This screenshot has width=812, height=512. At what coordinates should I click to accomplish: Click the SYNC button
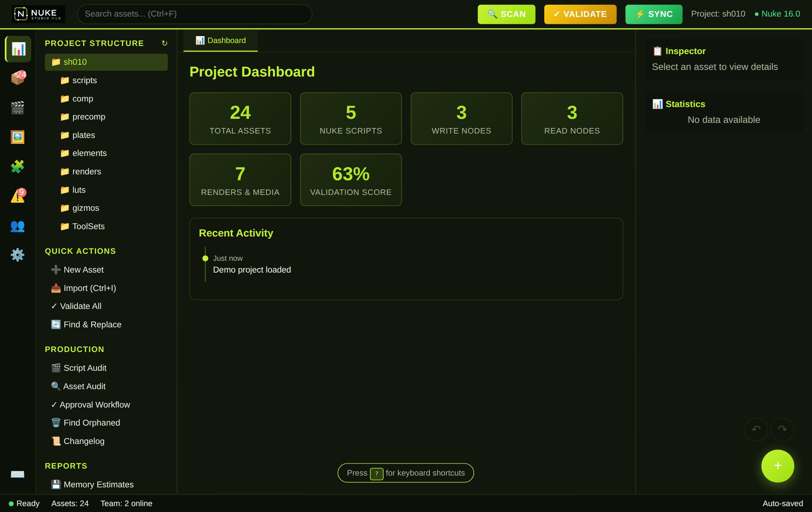(x=654, y=14)
